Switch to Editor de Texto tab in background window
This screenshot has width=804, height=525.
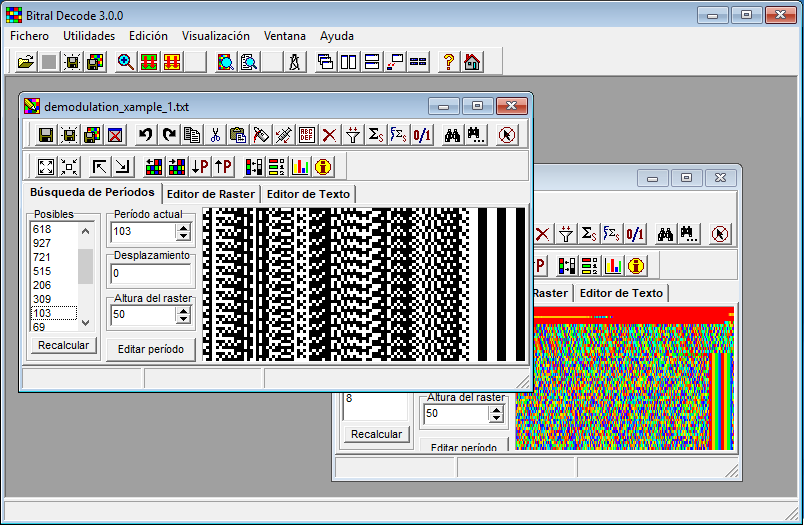coord(621,293)
